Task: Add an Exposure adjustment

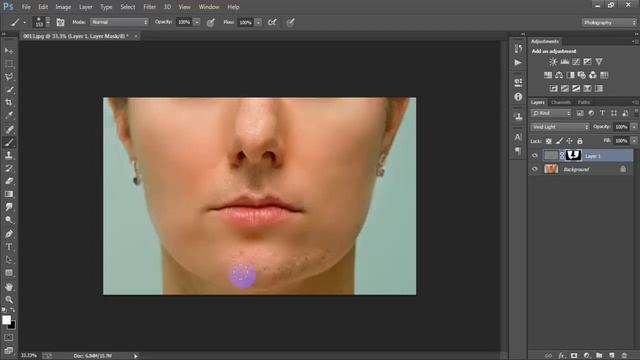Action: pos(587,62)
